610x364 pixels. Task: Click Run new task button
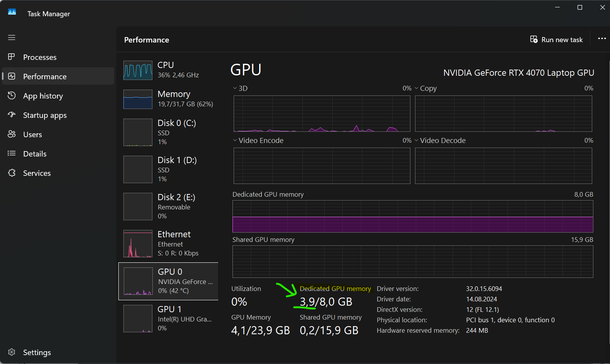556,39
